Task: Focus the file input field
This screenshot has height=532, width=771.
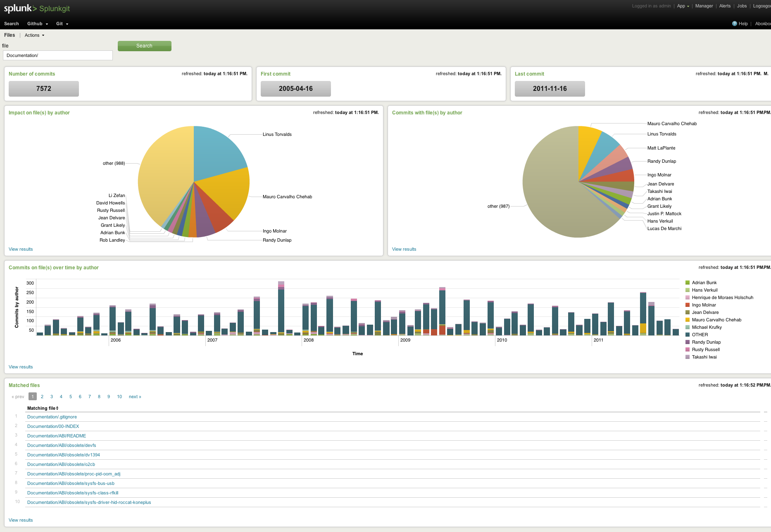Action: [58, 55]
